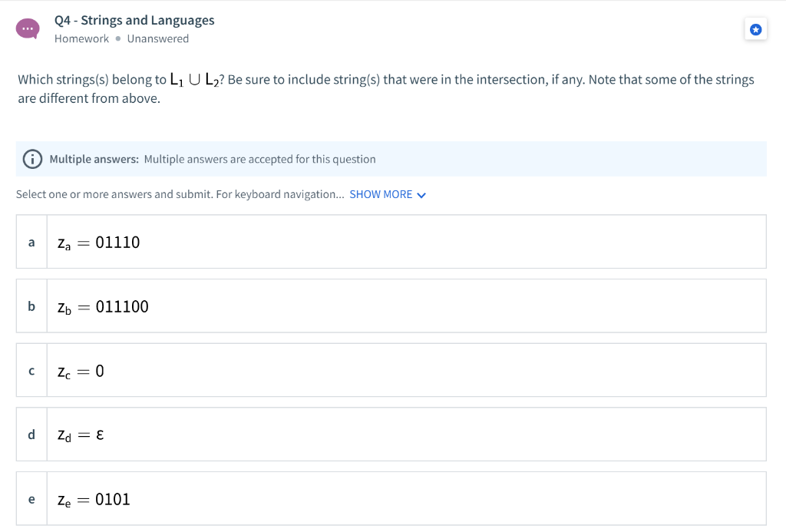Click the Unanswered status label

(x=158, y=38)
